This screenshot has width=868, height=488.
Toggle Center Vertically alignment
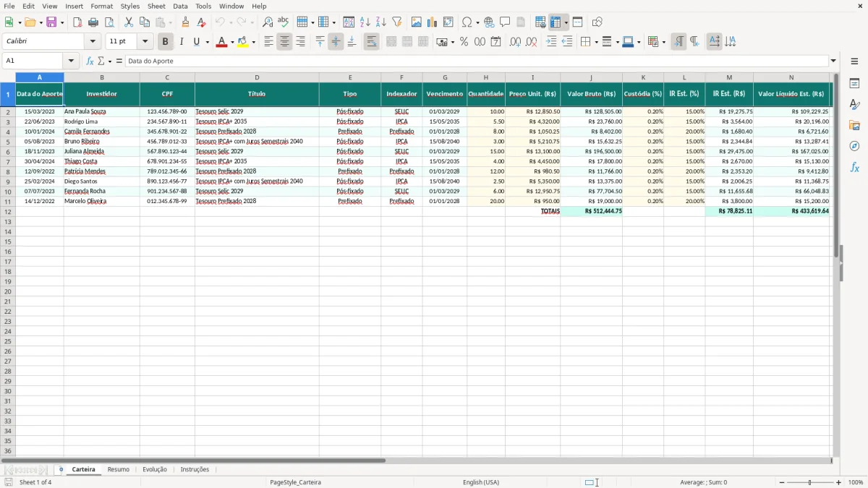(336, 42)
